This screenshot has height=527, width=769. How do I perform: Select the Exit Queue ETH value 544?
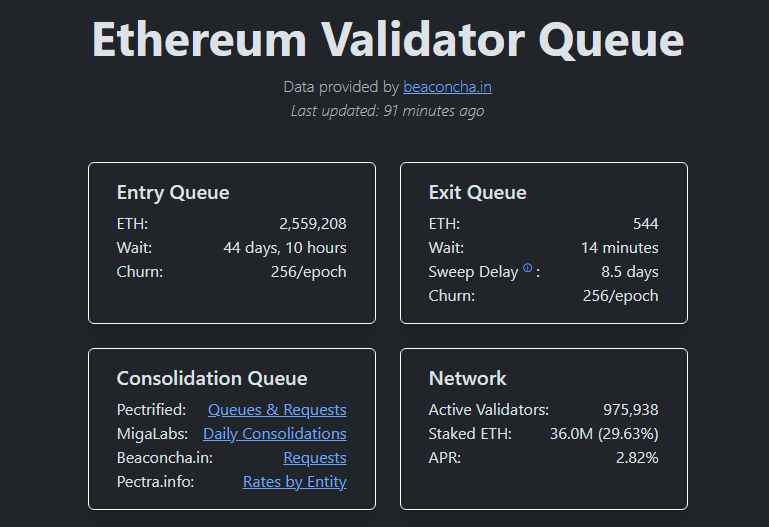coord(645,224)
